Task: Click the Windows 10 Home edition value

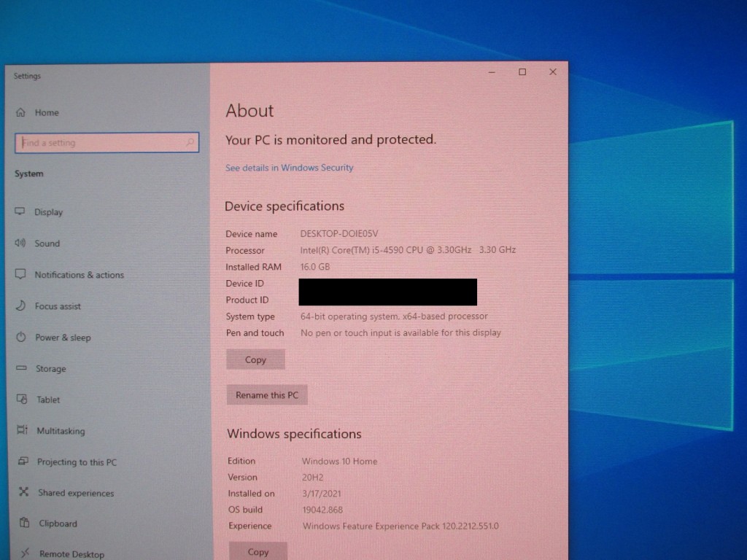Action: pyautogui.click(x=340, y=461)
